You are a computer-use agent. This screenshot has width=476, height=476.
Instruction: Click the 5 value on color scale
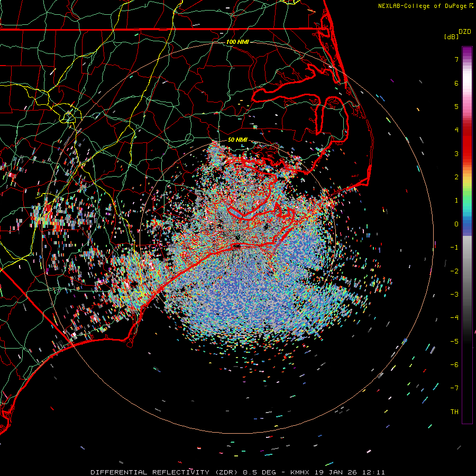pos(456,106)
